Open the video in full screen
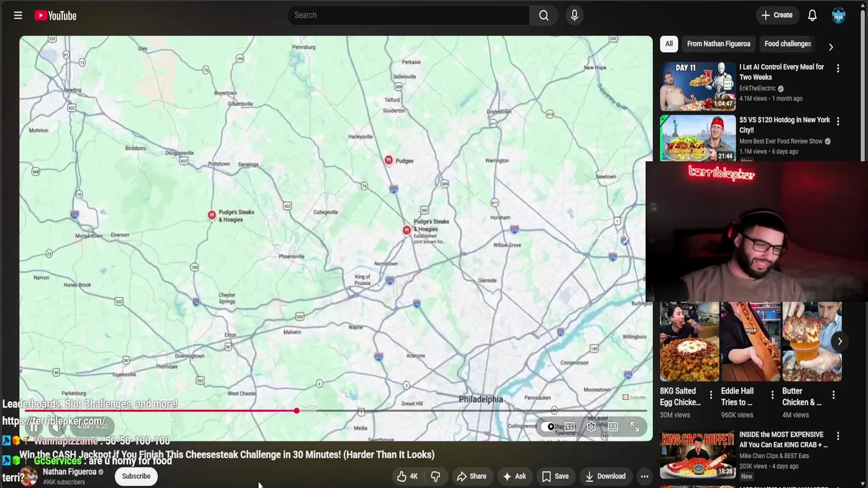Image resolution: width=868 pixels, height=488 pixels. [635, 427]
